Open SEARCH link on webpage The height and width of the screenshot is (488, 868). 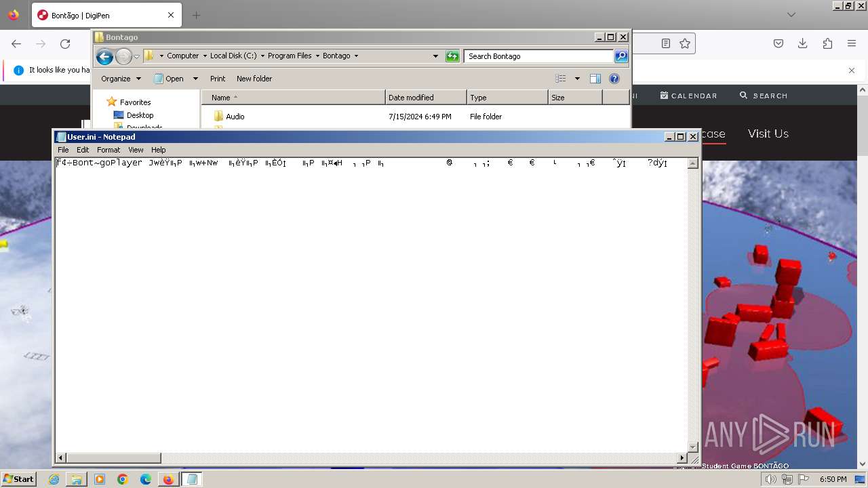(x=764, y=96)
